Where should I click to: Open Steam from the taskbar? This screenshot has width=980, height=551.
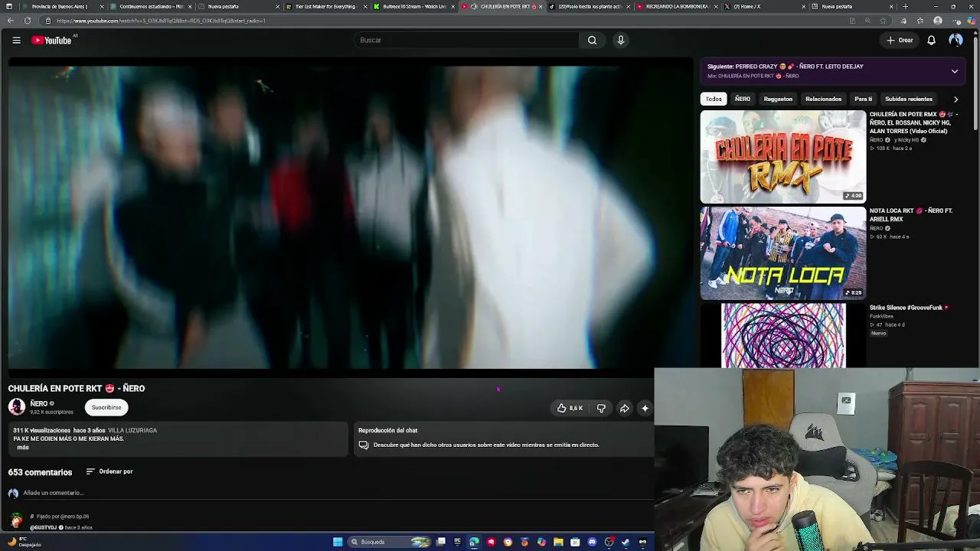[626, 542]
